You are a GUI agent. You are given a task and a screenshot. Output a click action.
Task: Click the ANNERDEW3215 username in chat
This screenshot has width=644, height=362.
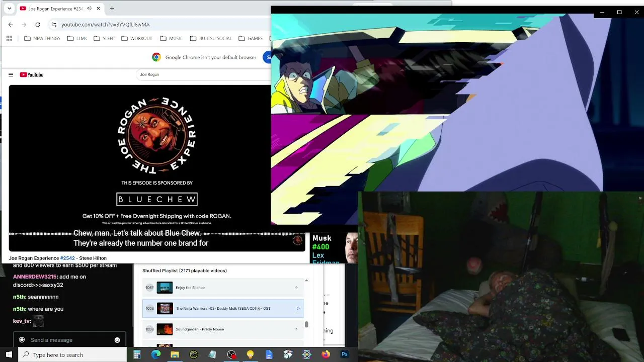point(35,277)
